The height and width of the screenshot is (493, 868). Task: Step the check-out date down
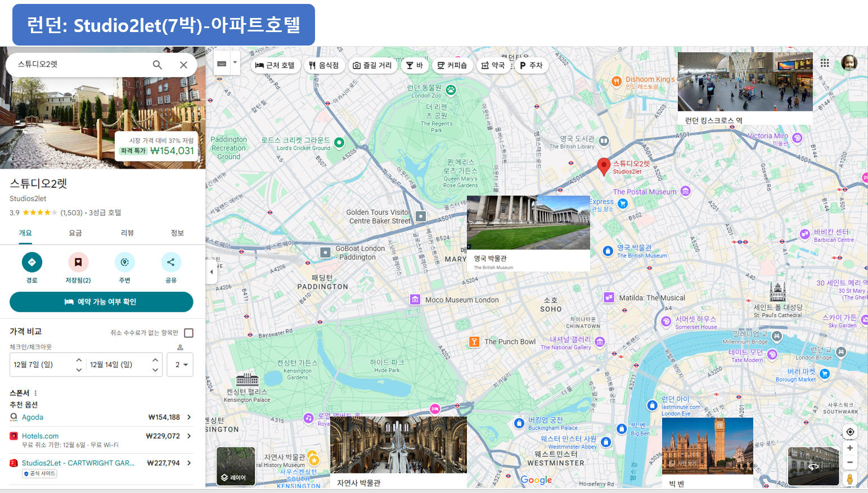pyautogui.click(x=155, y=369)
